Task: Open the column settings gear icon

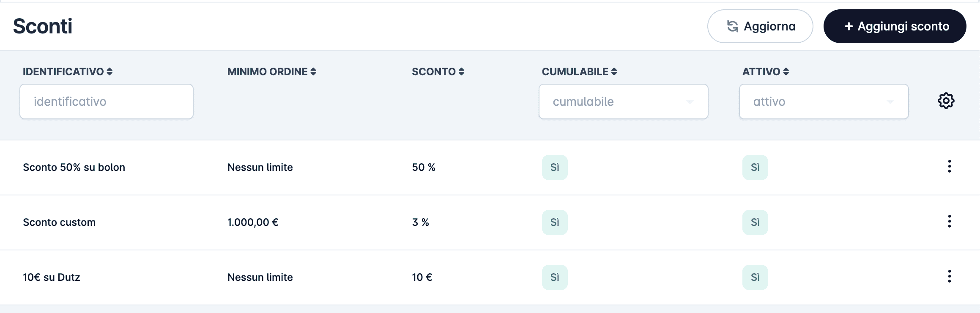Action: click(946, 101)
